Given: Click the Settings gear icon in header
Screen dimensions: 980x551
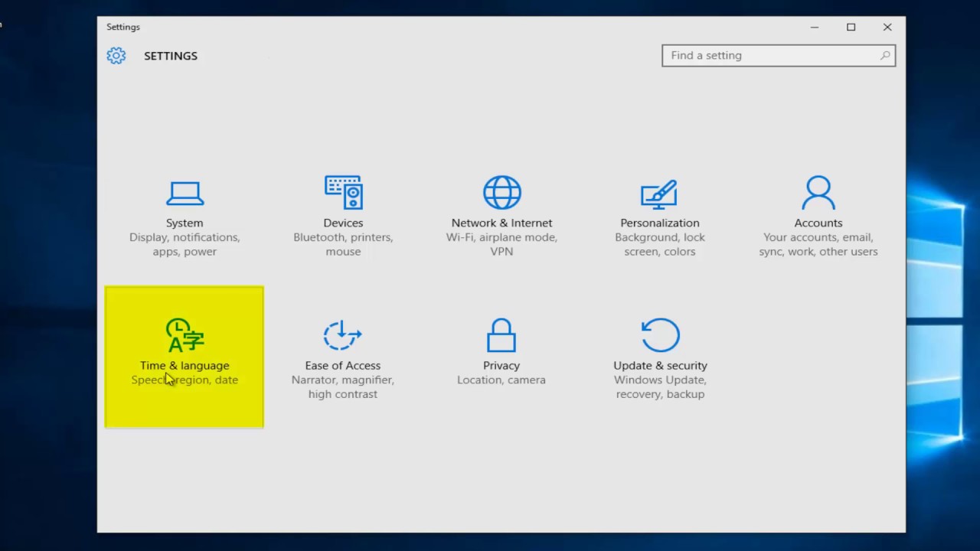Looking at the screenshot, I should coord(116,56).
